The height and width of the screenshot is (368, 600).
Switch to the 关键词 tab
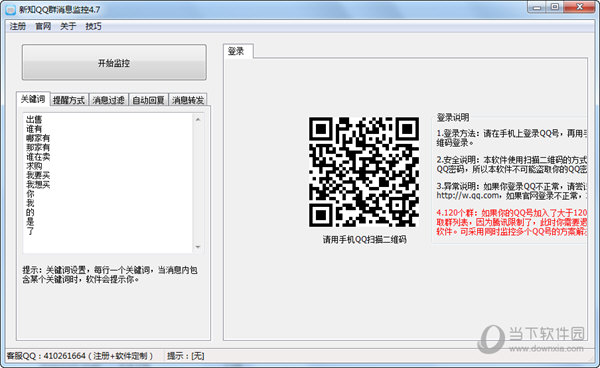coord(33,99)
